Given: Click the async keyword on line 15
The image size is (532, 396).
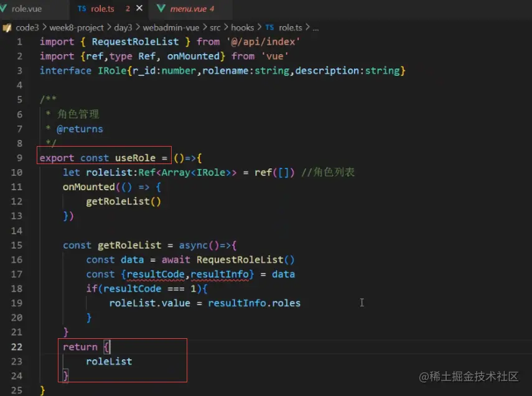Looking at the screenshot, I should click(193, 245).
